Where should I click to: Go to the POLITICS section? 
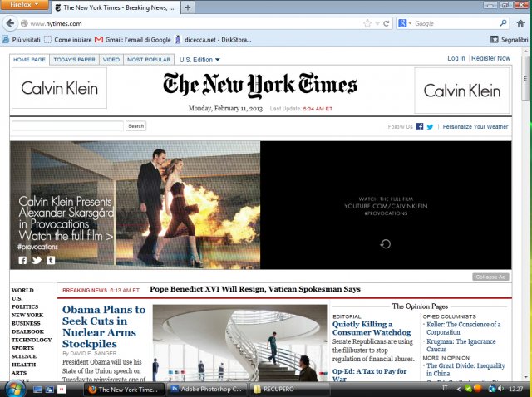point(25,306)
